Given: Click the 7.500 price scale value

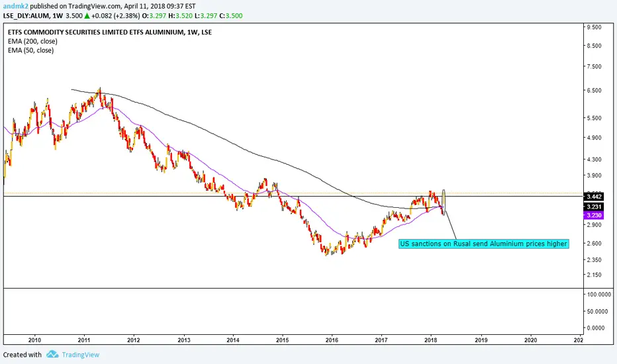Looking at the screenshot, I should pos(594,66).
